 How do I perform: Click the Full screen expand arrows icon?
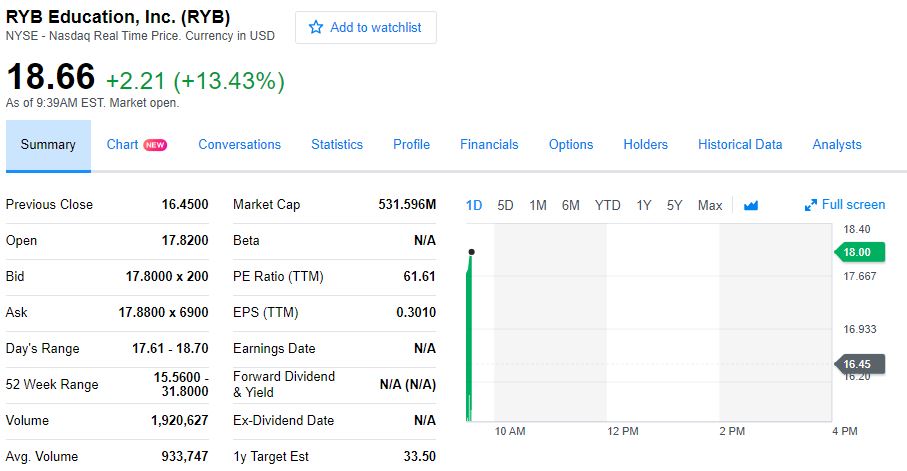coord(811,205)
